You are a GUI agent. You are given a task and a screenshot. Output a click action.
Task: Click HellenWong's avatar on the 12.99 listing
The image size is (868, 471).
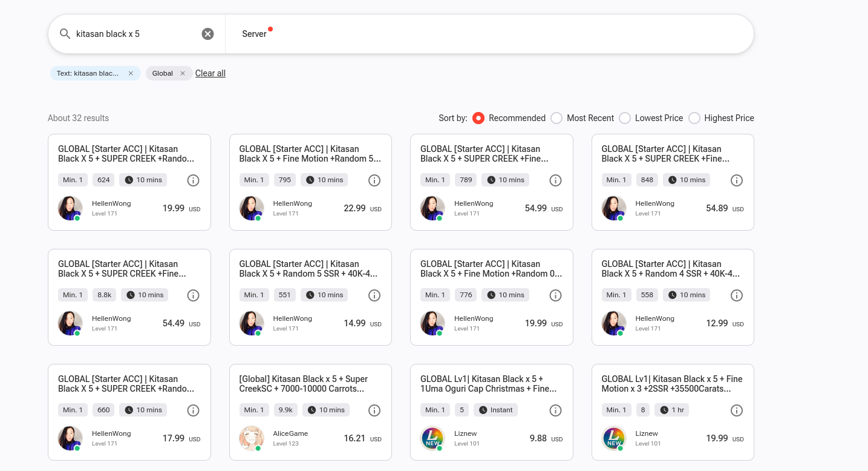coord(614,323)
